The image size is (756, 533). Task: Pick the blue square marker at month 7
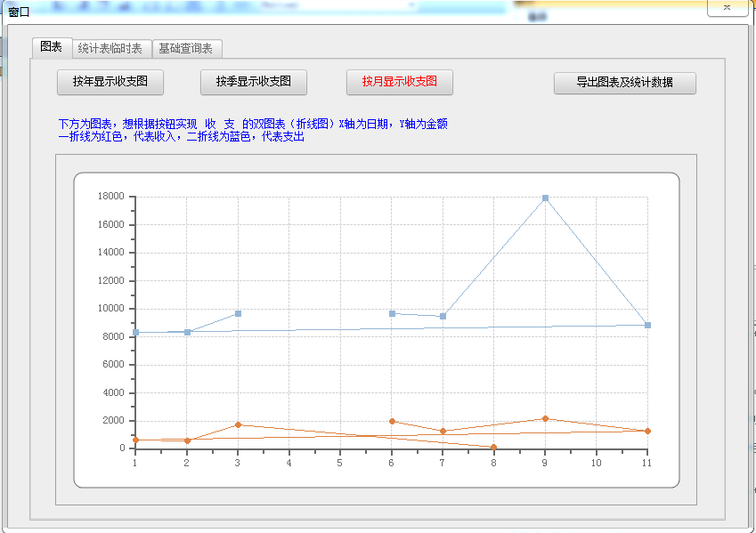[x=443, y=317]
